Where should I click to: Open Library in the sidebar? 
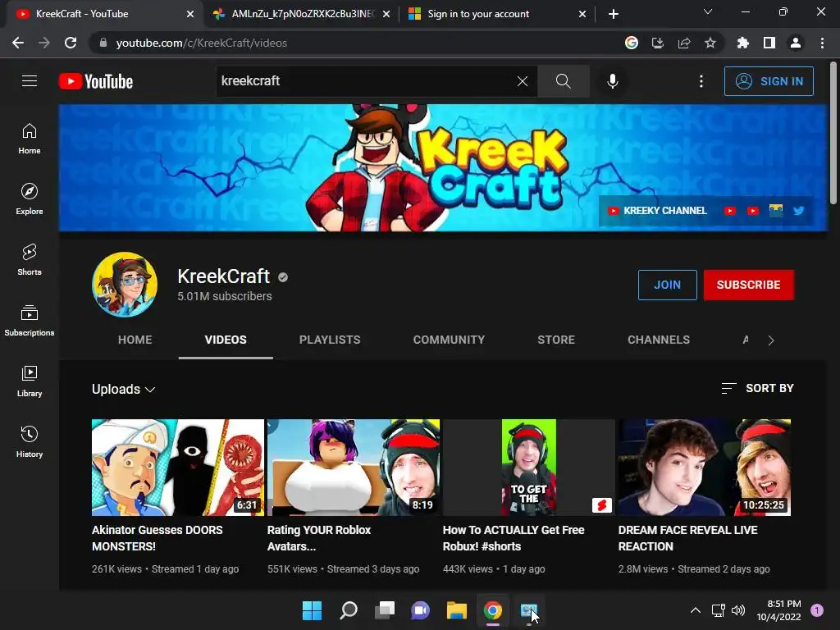[30, 381]
